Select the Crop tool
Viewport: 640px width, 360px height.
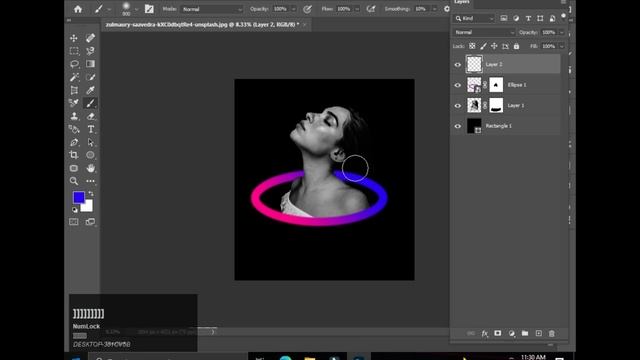pyautogui.click(x=74, y=155)
